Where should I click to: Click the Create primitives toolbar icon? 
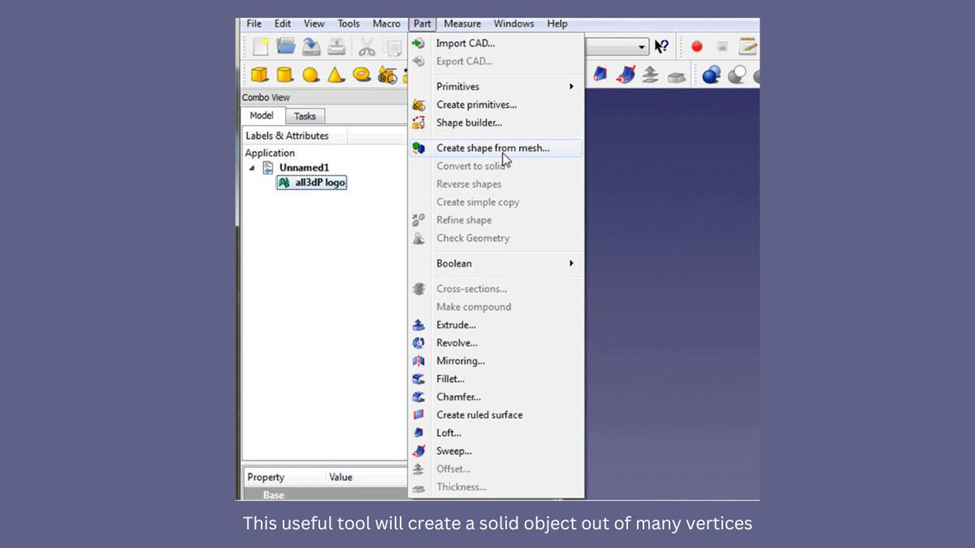point(387,75)
